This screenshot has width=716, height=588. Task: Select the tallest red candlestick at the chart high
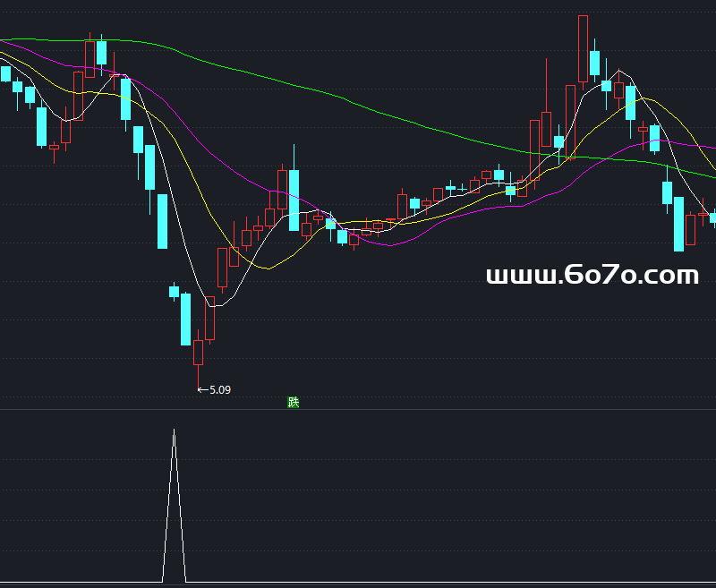coord(583,53)
